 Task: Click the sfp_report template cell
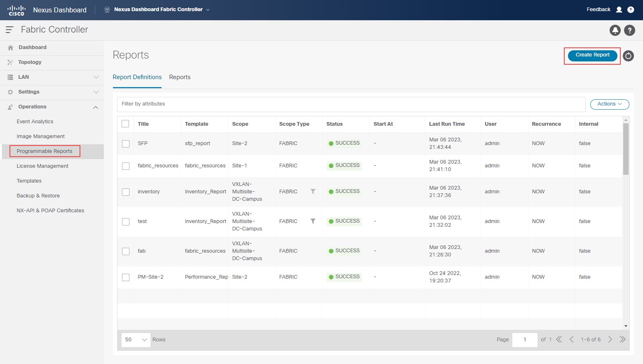click(197, 143)
